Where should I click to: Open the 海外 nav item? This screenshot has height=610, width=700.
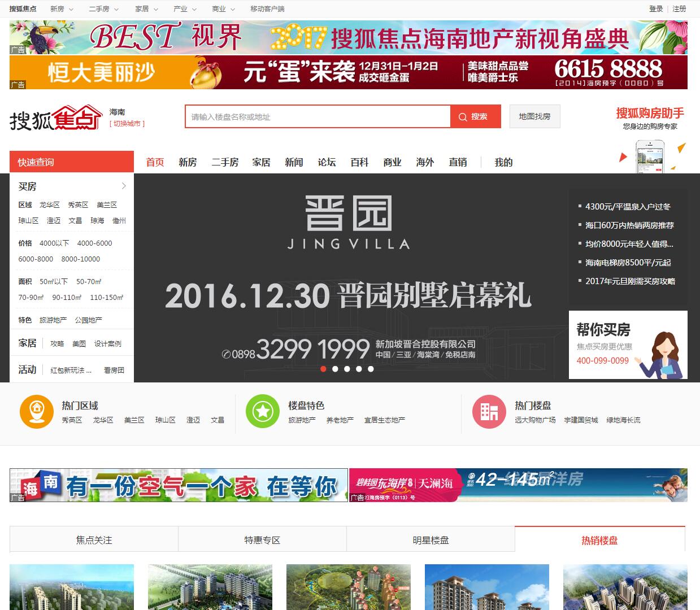pyautogui.click(x=425, y=162)
